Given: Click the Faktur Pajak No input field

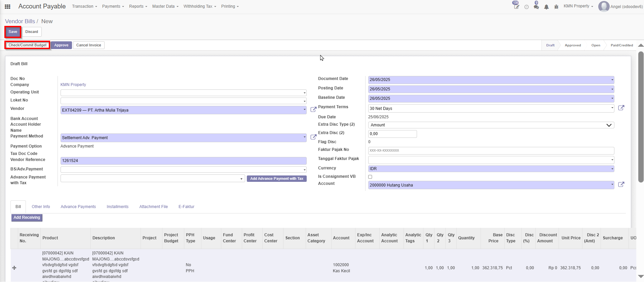Looking at the screenshot, I should [491, 151].
